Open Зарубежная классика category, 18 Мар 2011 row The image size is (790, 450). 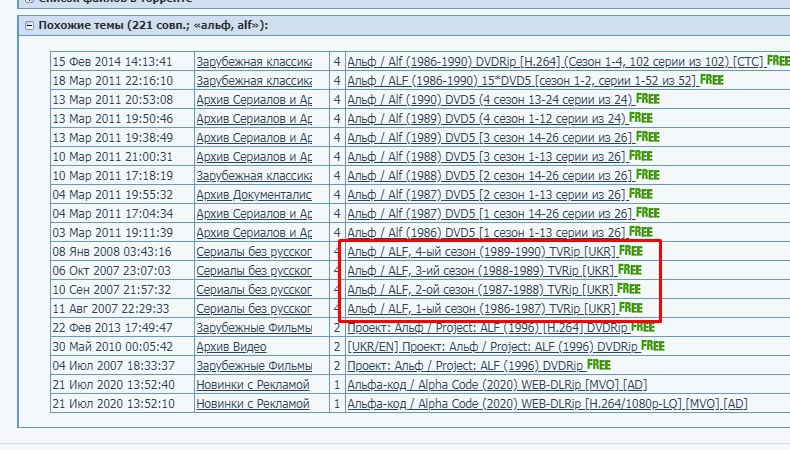click(x=254, y=81)
